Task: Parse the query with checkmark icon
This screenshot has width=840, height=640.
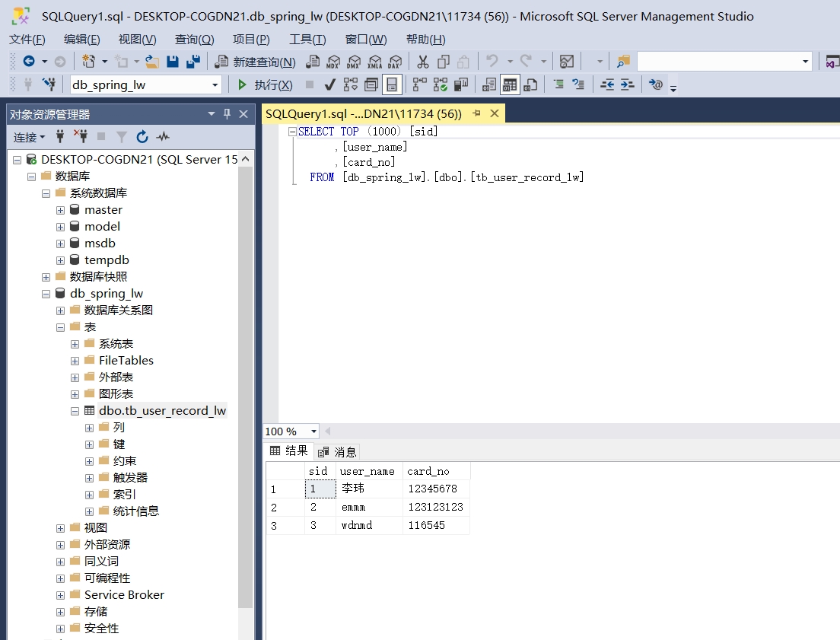Action: coord(330,84)
